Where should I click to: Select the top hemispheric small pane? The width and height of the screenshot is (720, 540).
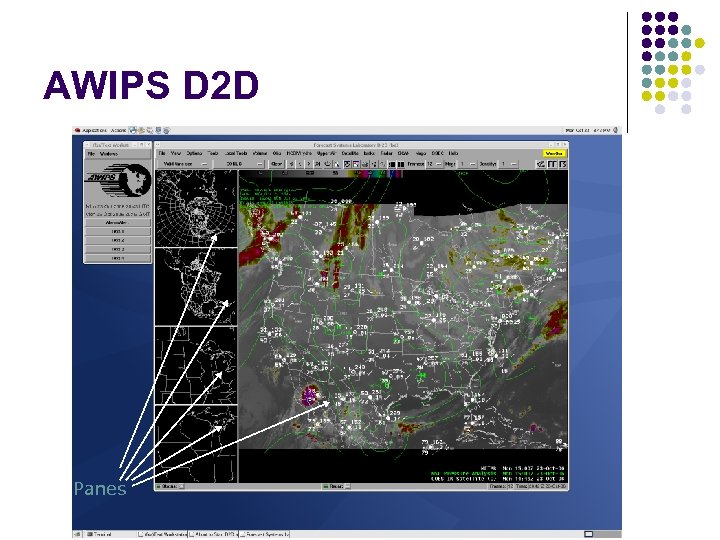coord(196,208)
